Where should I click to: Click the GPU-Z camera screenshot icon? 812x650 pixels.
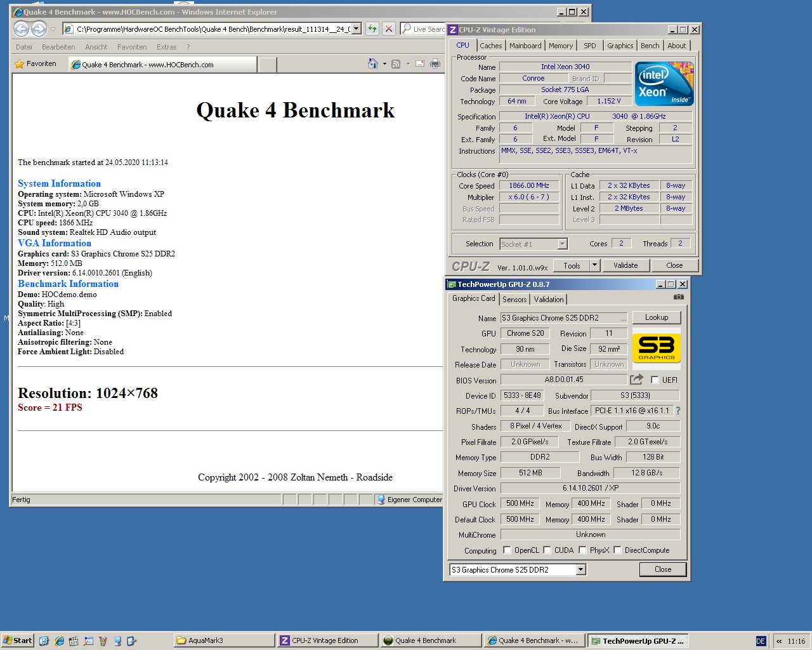coord(679,297)
